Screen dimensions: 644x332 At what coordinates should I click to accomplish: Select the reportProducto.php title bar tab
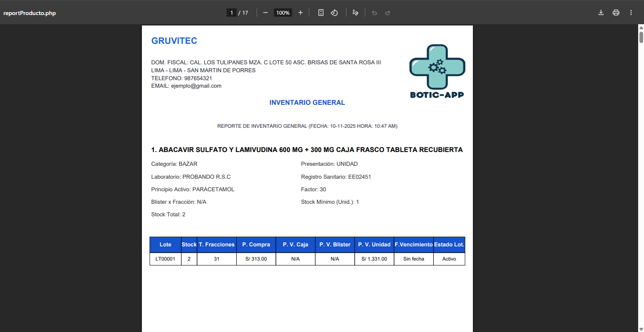30,13
